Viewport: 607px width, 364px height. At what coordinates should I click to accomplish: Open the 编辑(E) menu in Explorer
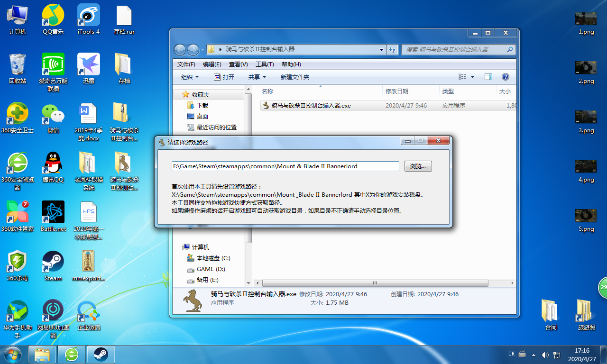click(x=212, y=64)
